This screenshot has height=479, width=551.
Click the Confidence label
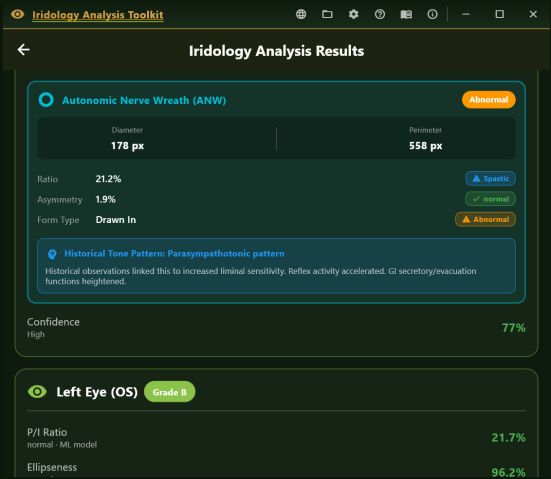53,322
